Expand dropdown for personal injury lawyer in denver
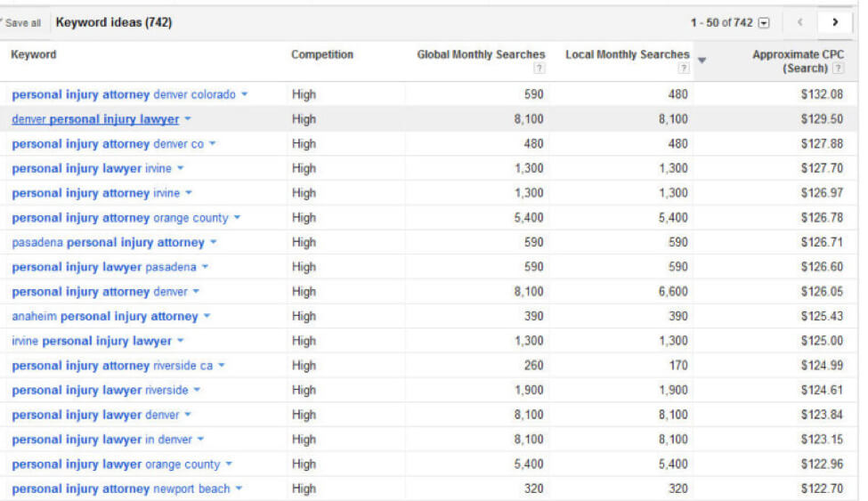Image resolution: width=868 pixels, height=501 pixels. (x=200, y=440)
